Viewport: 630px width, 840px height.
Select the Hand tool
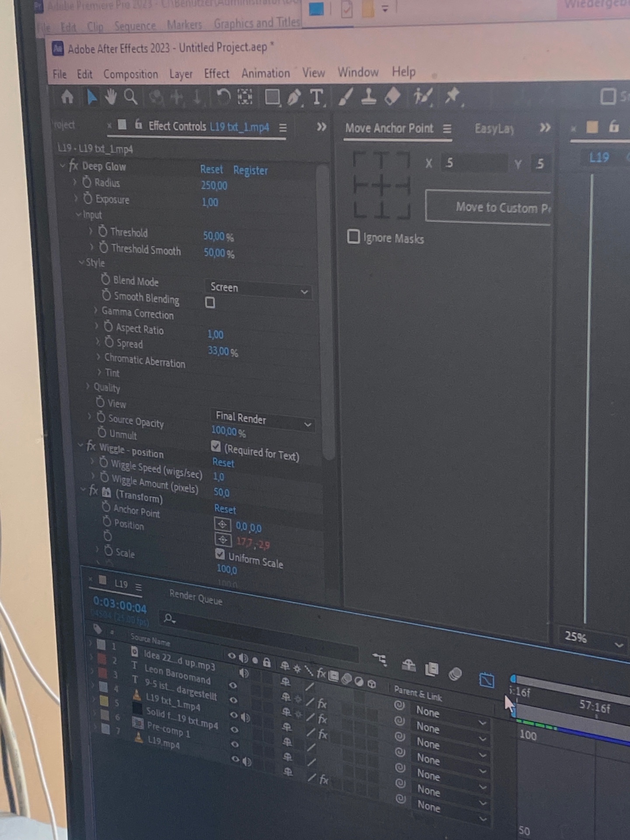click(111, 97)
